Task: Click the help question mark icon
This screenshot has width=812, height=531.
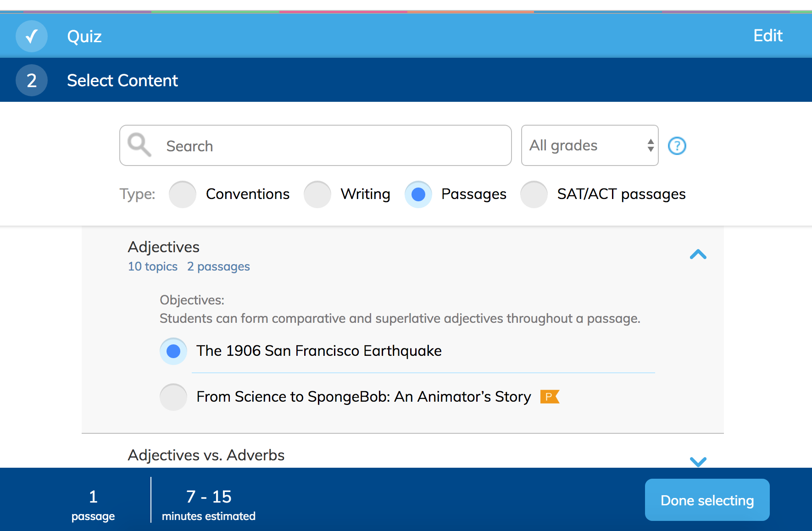Action: coord(677,146)
